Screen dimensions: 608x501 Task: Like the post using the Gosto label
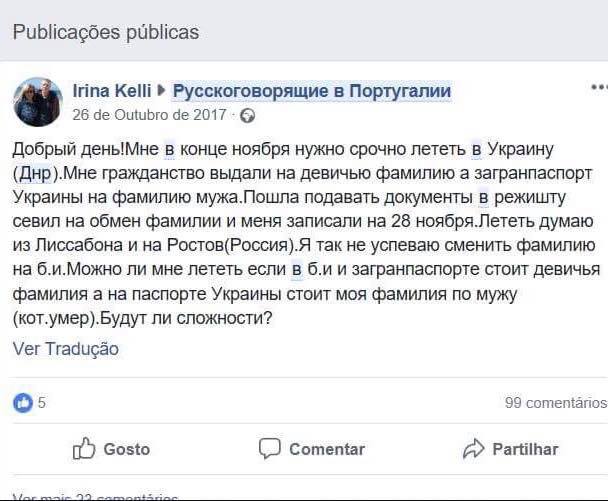coord(126,449)
